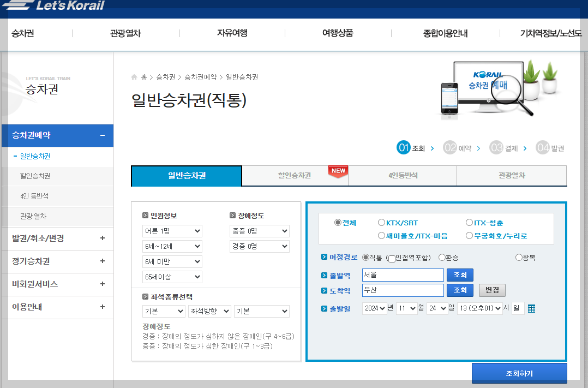Select the 환승 radio button
Viewport: 588px width, 388px height.
point(442,258)
